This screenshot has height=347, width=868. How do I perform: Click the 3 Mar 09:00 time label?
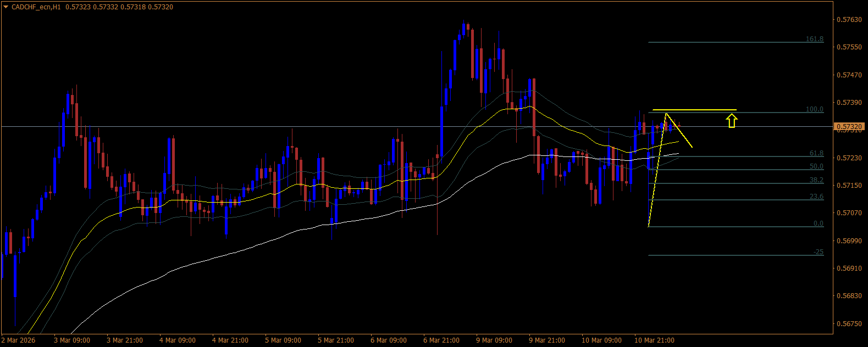[x=71, y=340]
